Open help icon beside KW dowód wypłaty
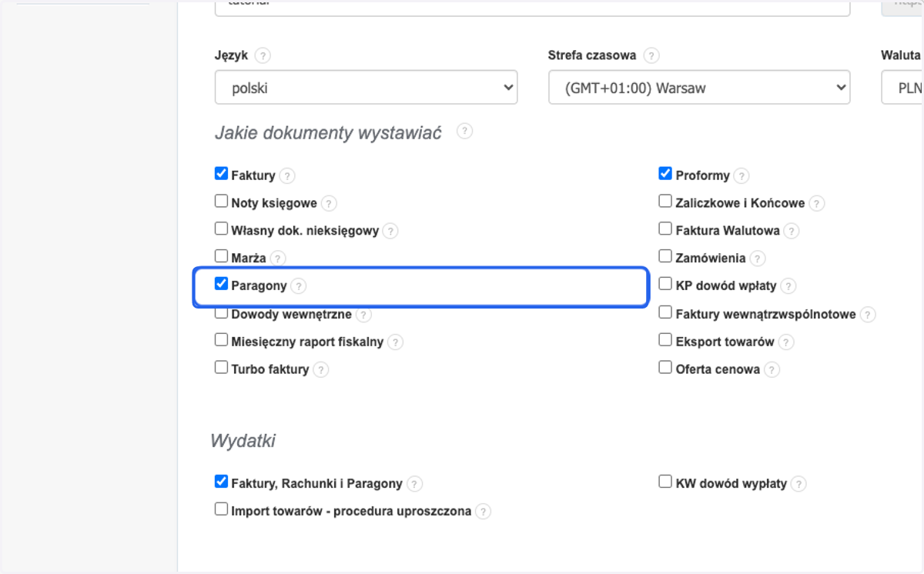Screen dimensions: 924x574 tap(798, 485)
